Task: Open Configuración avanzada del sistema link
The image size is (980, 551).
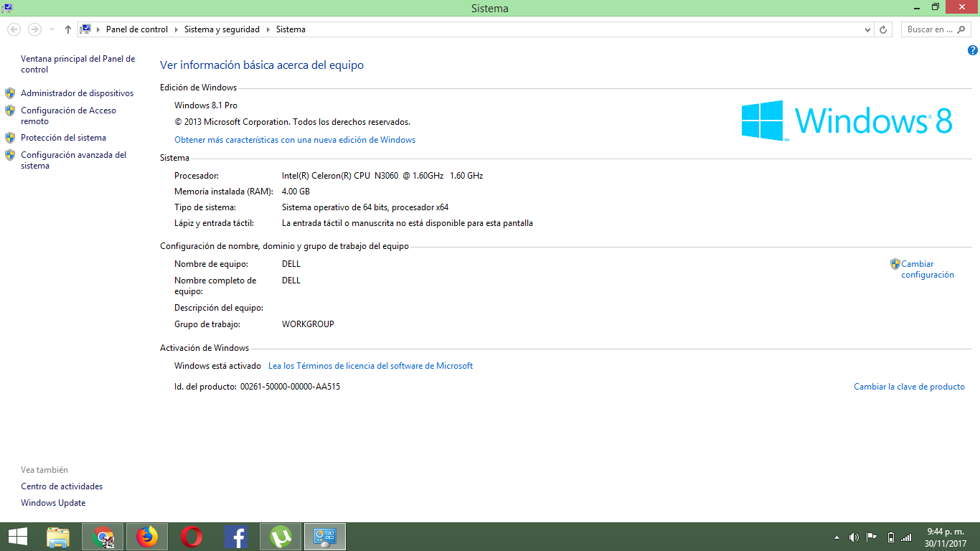Action: [73, 160]
